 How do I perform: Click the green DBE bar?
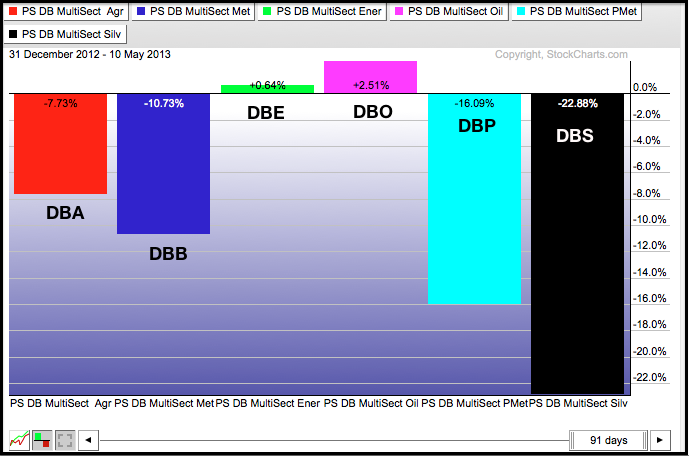click(267, 89)
